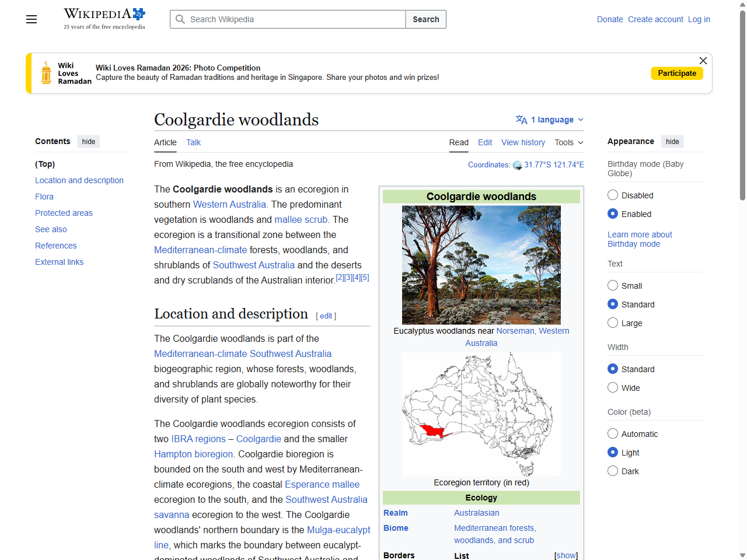Click the search magnifying glass icon
This screenshot has width=747, height=560.
[180, 19]
